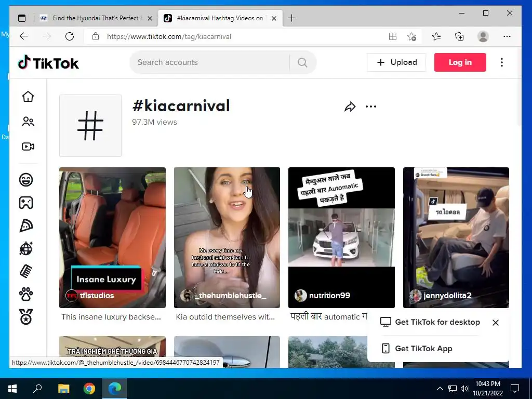Image resolution: width=532 pixels, height=399 pixels.
Task: Select the globe category icon in sidebar
Action: pos(26,249)
